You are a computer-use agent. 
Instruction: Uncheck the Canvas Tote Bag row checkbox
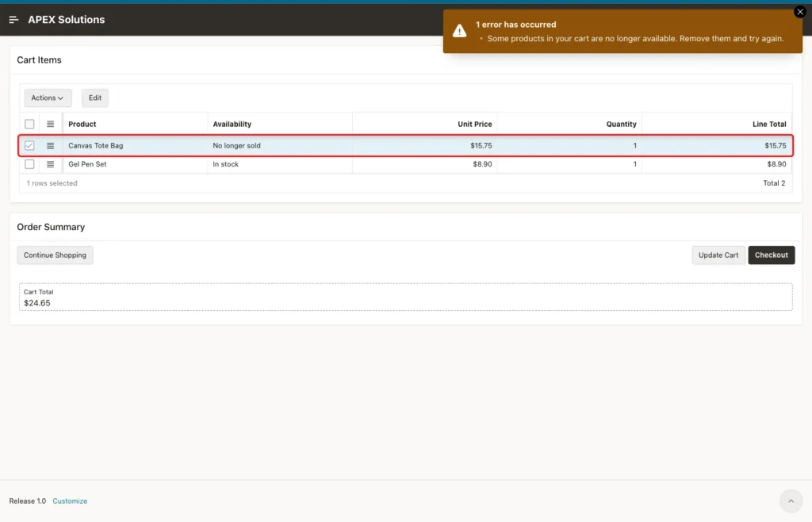pos(29,146)
